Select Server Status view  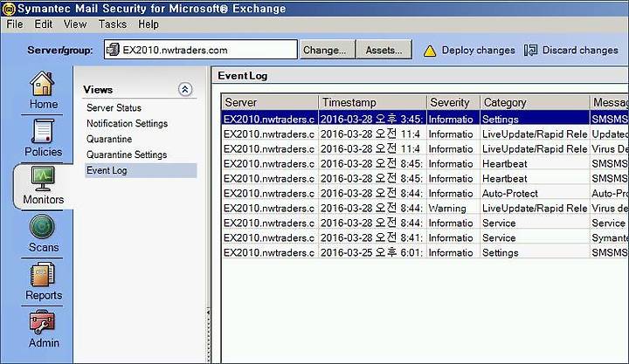pyautogui.click(x=114, y=108)
